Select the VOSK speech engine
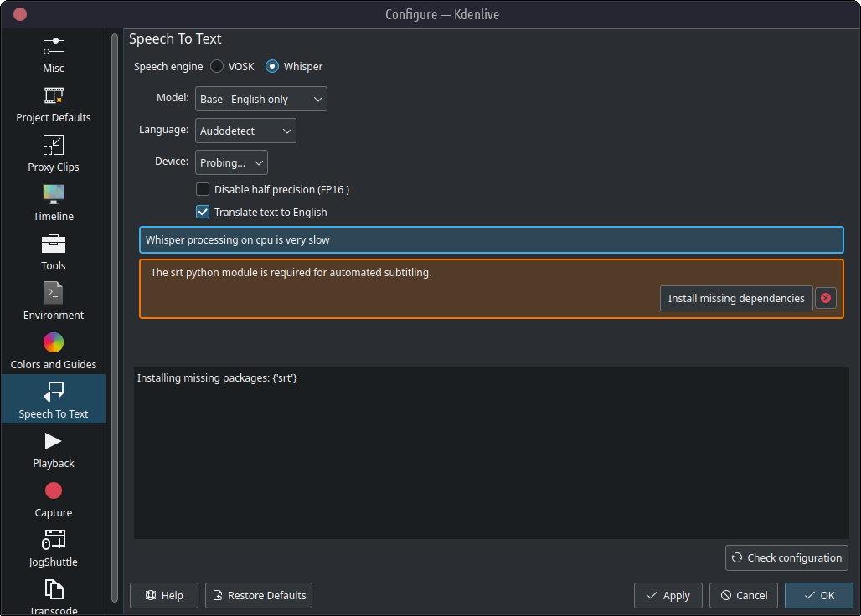Viewport: 861px width, 616px height. pos(217,66)
